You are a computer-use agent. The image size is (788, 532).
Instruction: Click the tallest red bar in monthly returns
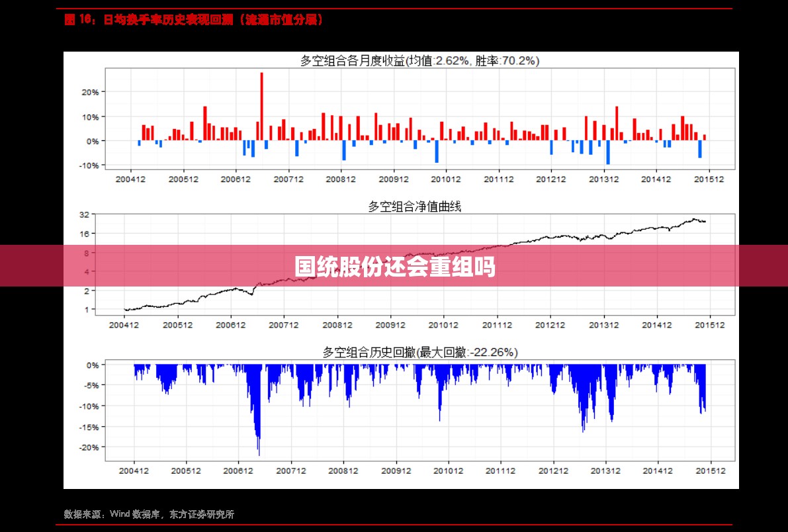tap(262, 107)
